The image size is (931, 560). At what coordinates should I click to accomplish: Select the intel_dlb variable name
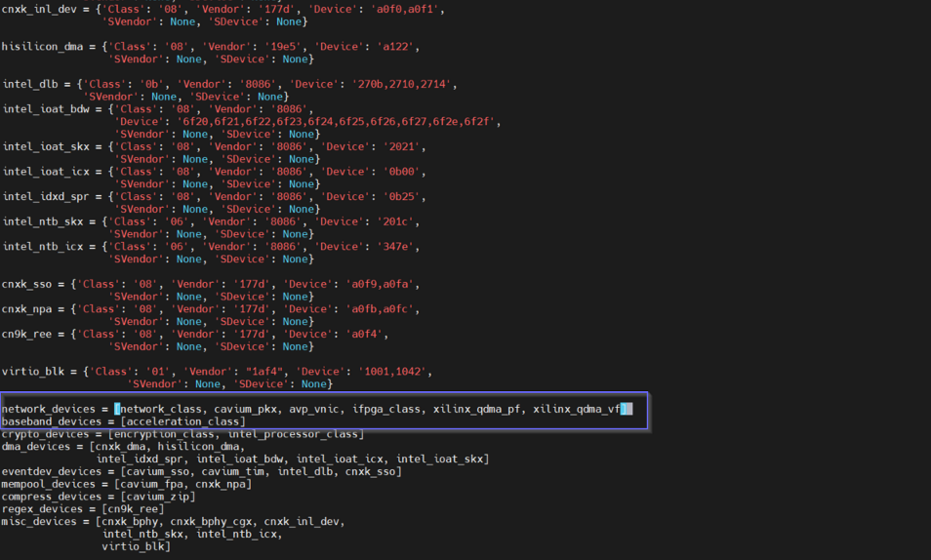[33, 84]
